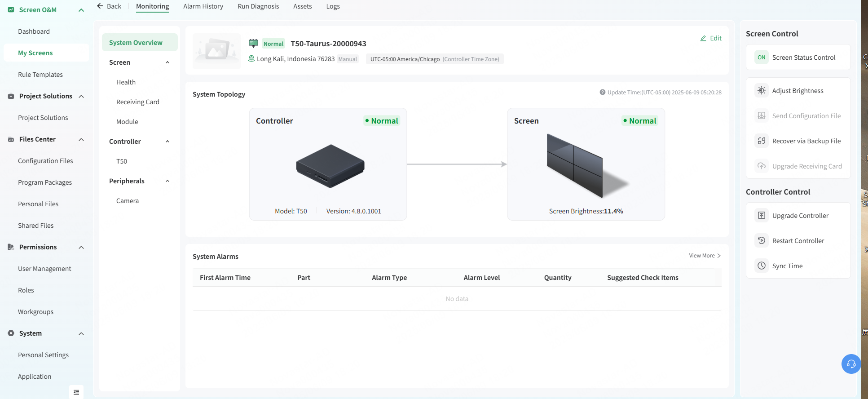868x399 pixels.
Task: Open the Run Diagnosis tab
Action: 258,6
